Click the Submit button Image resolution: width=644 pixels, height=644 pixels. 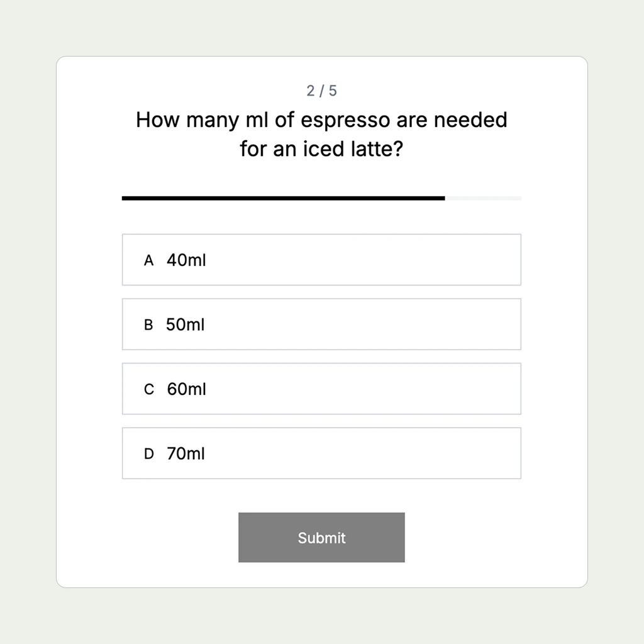coord(321,537)
